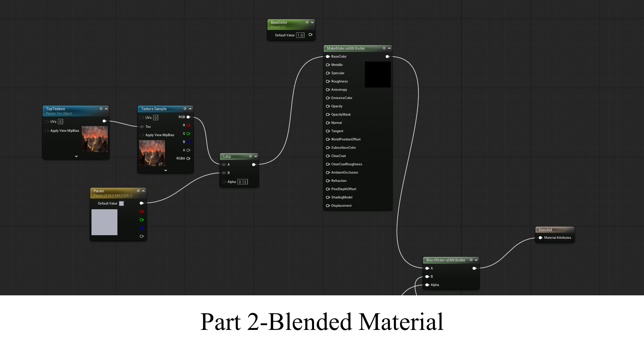Image resolution: width=644 pixels, height=358 pixels.
Task: Toggle the preview dot on the Lerp node header
Action: pos(250,156)
